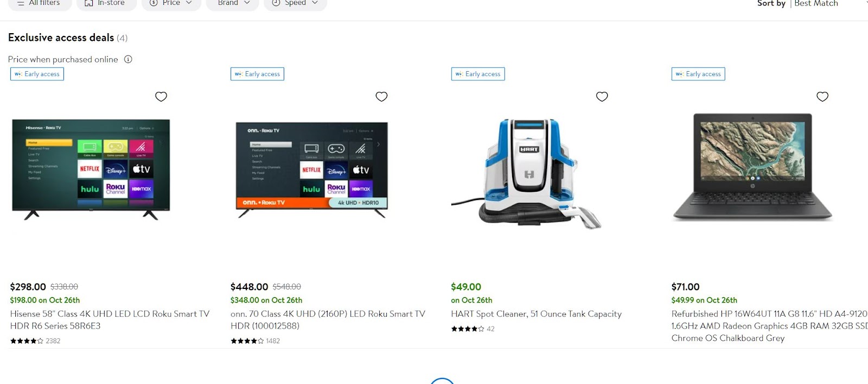868x384 pixels.
Task: Save the refurbished HP laptop to favorites
Action: point(822,97)
